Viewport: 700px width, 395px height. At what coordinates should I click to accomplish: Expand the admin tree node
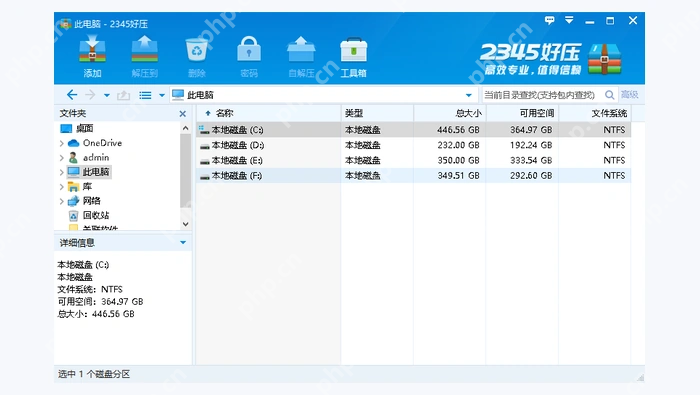pos(62,158)
